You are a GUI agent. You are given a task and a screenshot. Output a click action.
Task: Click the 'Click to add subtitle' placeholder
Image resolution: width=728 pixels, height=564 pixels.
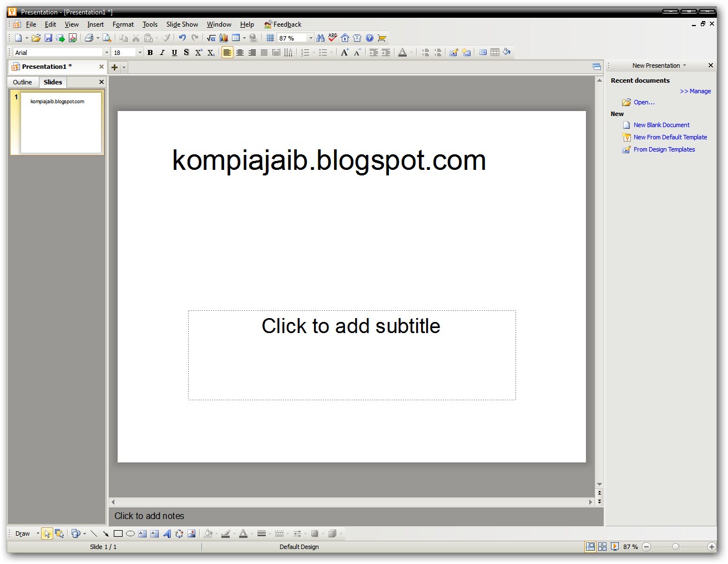click(352, 355)
